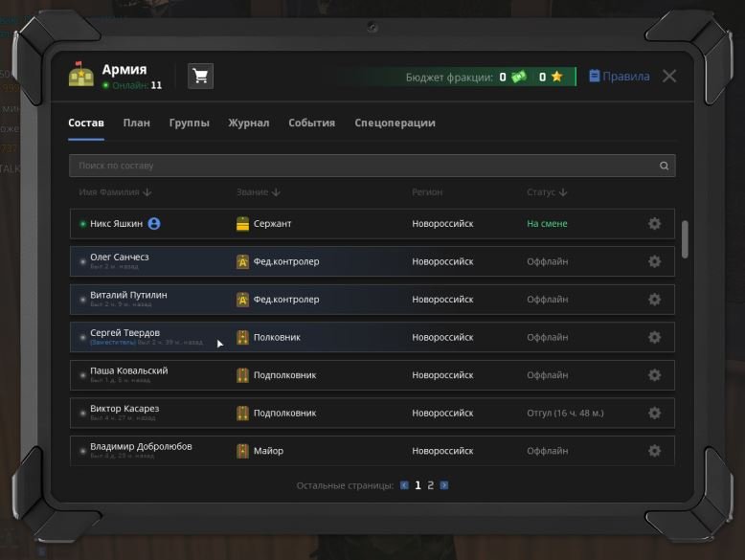This screenshot has width=745, height=560.
Task: Click Паша Ковальский's Подполковник rank icon
Action: (x=242, y=375)
